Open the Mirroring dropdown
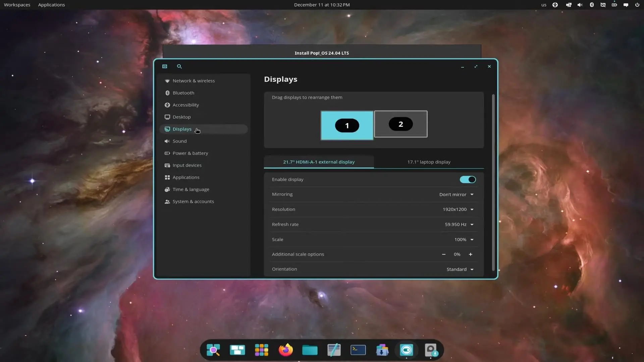 pyautogui.click(x=457, y=194)
